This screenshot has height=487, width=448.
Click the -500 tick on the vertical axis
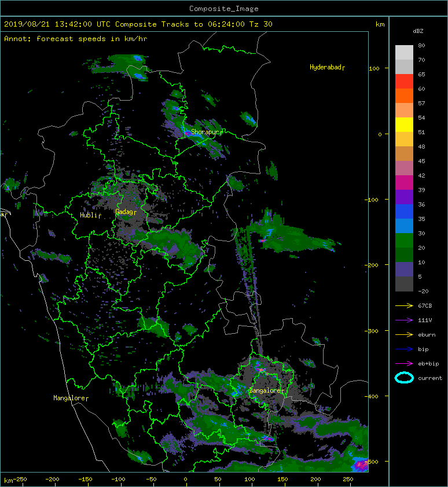tap(371, 462)
